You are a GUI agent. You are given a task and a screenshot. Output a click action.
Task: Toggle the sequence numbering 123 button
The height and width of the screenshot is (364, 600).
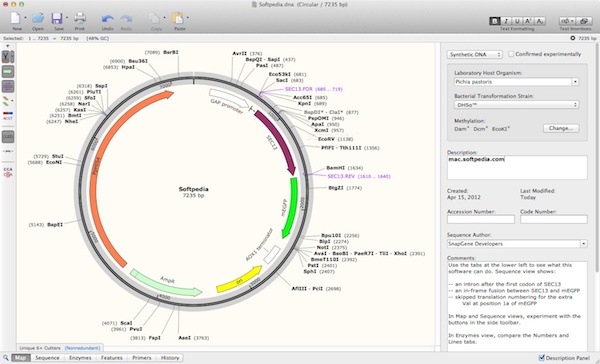8,136
